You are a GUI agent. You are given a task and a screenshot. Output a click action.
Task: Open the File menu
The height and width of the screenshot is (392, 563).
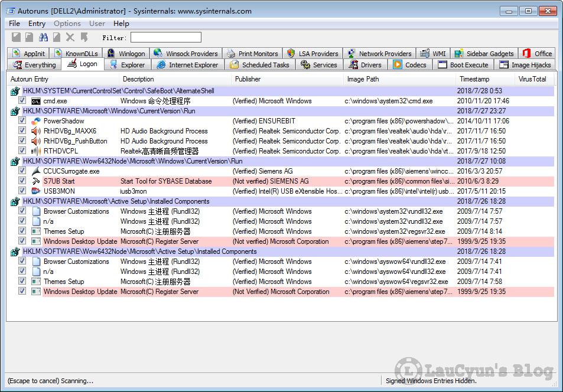coord(14,24)
